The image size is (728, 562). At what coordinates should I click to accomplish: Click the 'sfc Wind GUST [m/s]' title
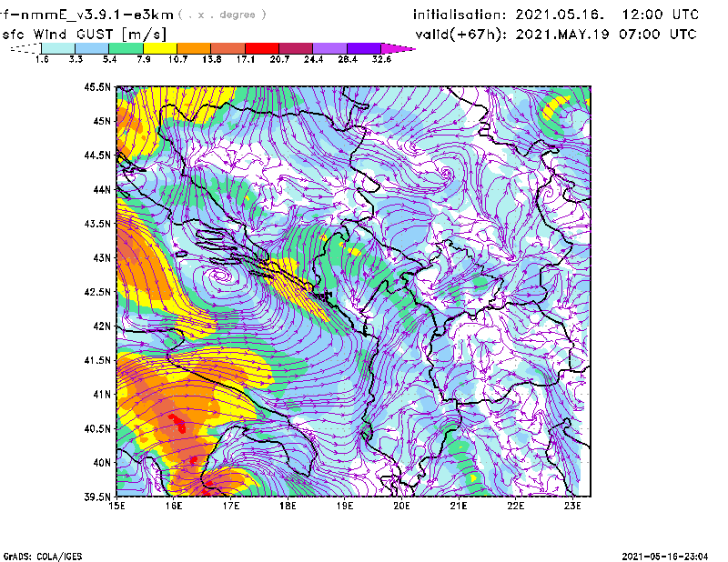84,35
